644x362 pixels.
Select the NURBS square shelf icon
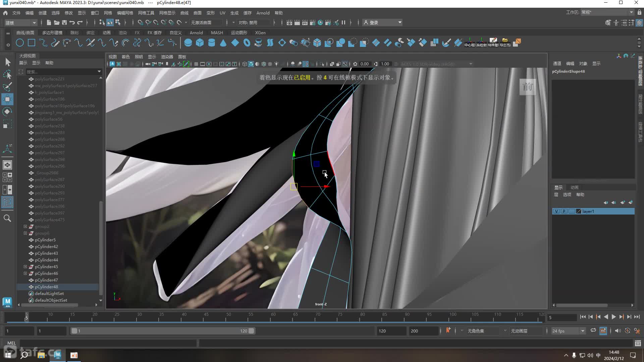pyautogui.click(x=32, y=43)
